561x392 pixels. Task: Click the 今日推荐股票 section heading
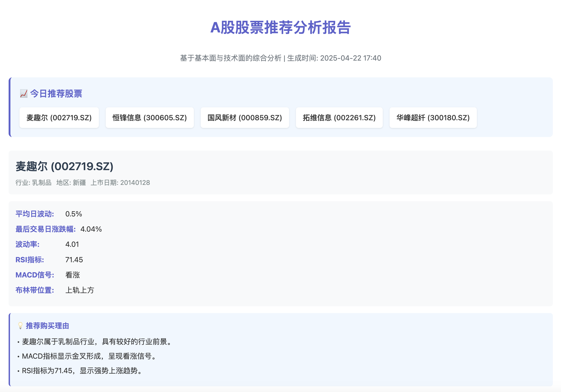56,94
